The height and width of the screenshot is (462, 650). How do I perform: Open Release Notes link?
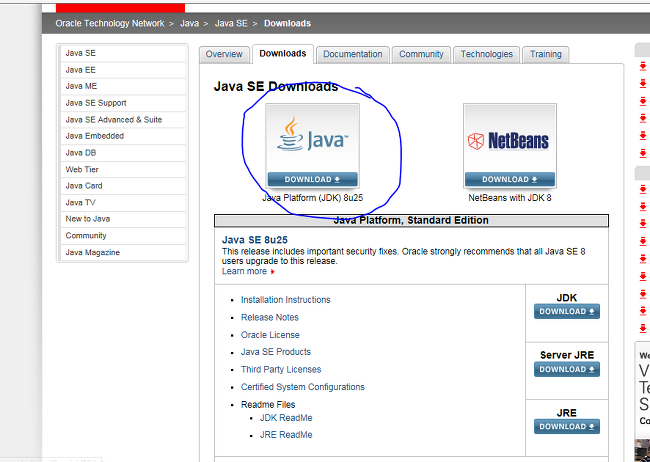point(270,317)
